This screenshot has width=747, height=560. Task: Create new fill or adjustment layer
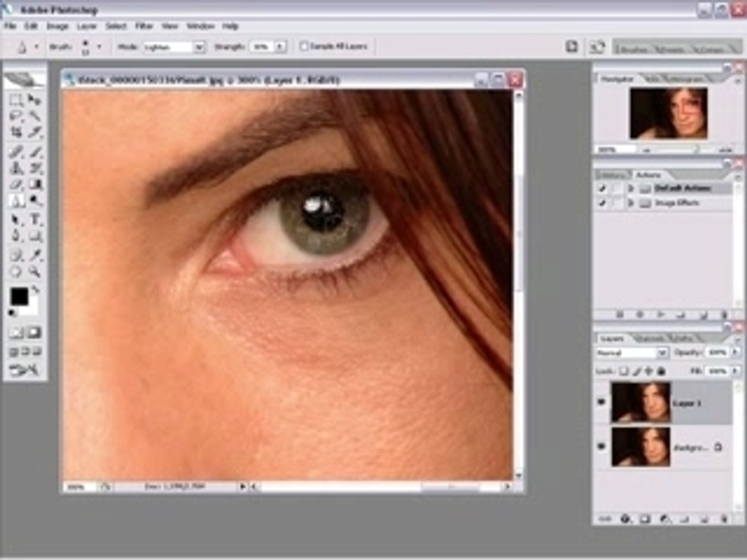pos(665,518)
